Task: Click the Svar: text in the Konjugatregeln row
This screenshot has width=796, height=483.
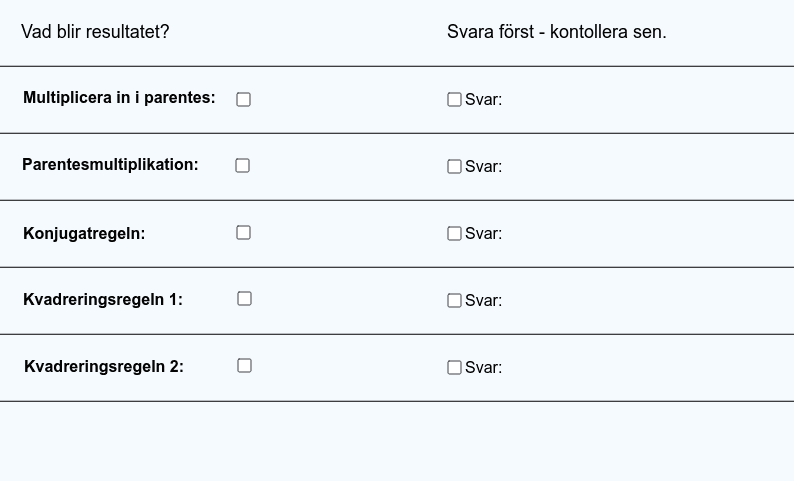Action: (483, 234)
